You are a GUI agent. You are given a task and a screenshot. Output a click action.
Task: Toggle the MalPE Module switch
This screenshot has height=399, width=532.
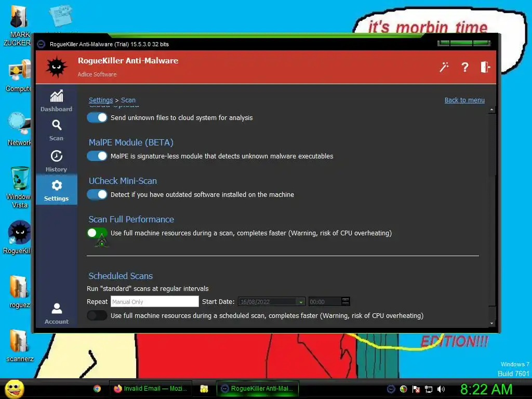click(x=97, y=156)
